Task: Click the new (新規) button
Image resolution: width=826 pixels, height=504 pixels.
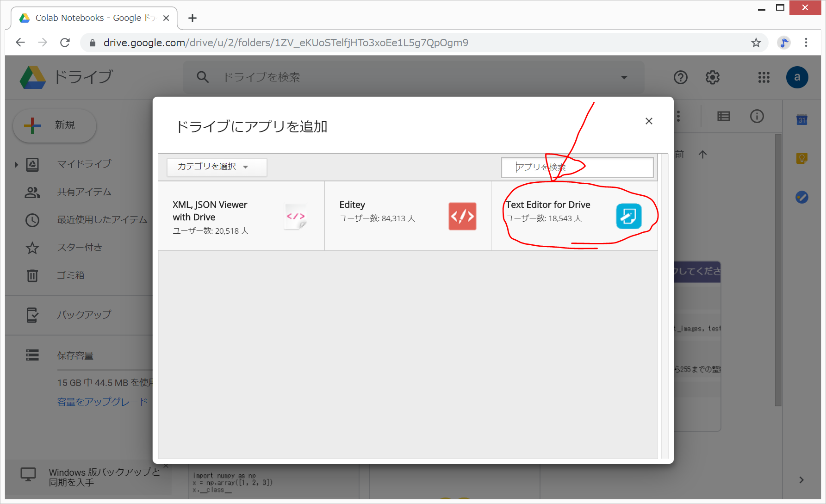Action: 55,125
